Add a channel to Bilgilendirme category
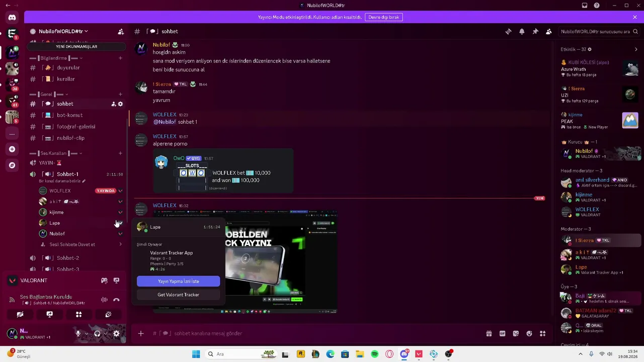 pos(120,58)
